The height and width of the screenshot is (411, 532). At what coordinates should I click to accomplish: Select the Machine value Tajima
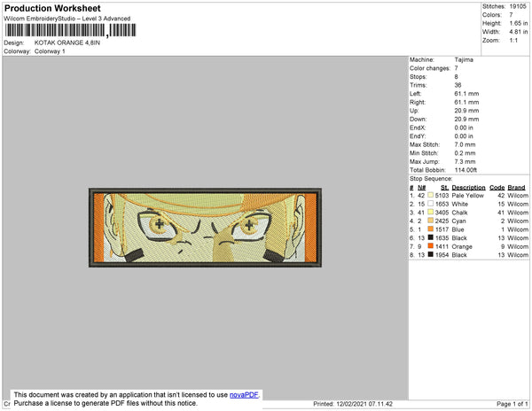click(x=464, y=59)
